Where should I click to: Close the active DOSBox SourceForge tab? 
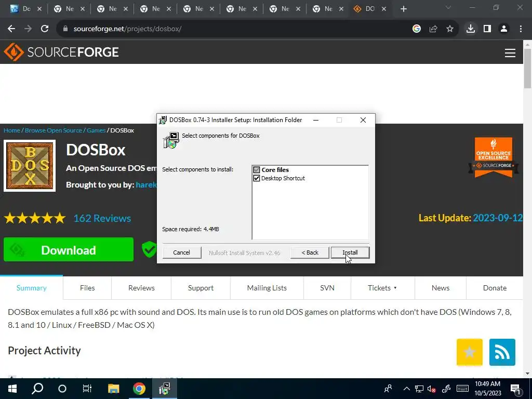click(x=384, y=9)
